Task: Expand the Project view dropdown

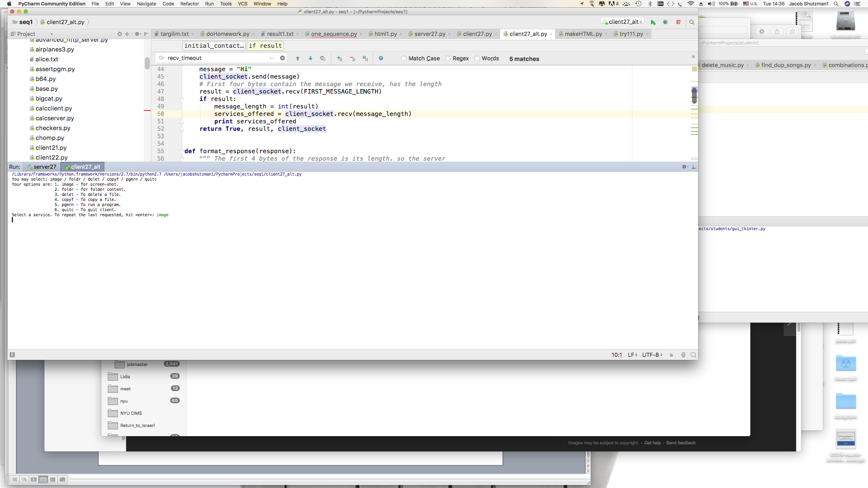Action: click(52, 34)
